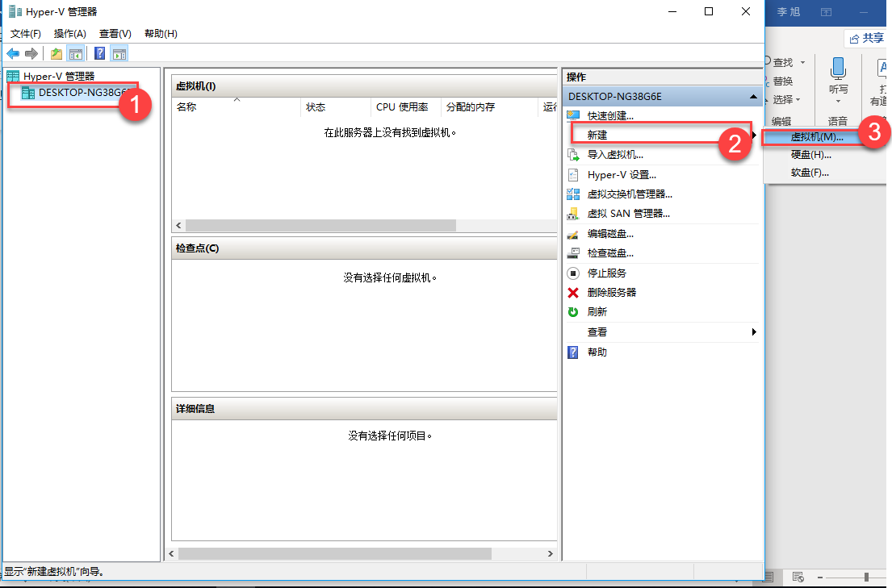Click 替换 in Word window ribbon

[x=783, y=81]
